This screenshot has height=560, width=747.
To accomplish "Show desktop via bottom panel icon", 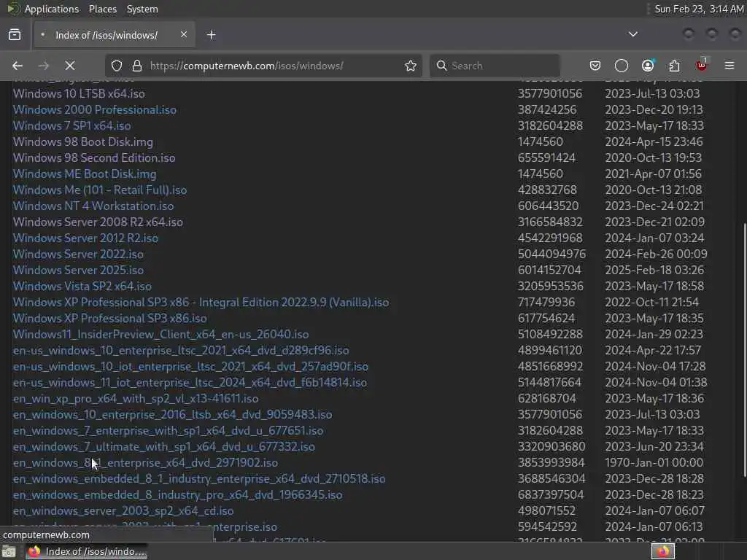I will point(9,551).
